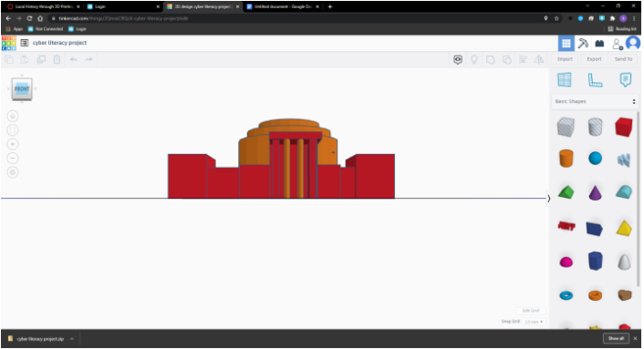This screenshot has width=644, height=349.
Task: Pick the light blue Scribble shape
Action: pyautogui.click(x=625, y=160)
